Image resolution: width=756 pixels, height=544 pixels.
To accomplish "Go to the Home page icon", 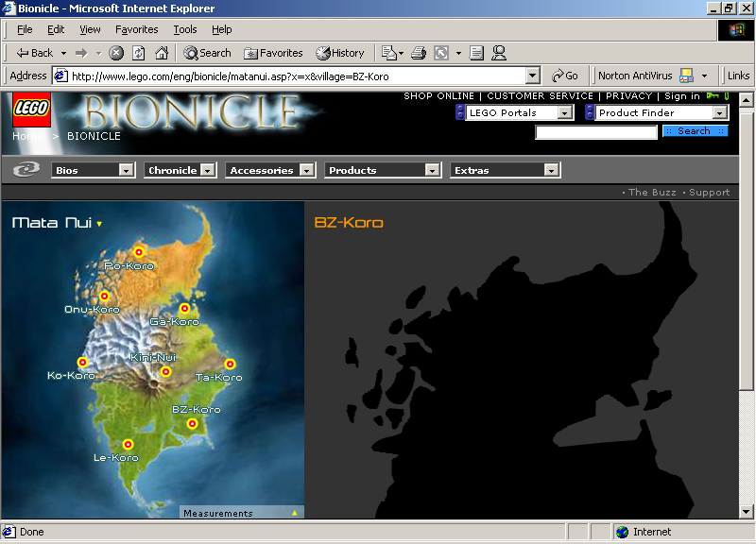I will 162,53.
